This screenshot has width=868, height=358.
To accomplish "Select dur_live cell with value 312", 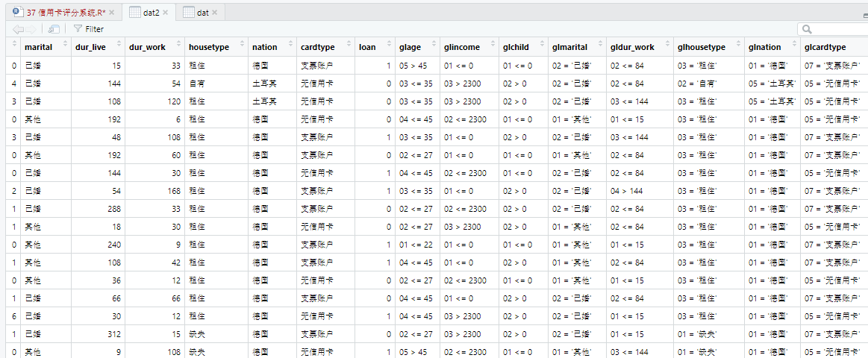I will (99, 333).
